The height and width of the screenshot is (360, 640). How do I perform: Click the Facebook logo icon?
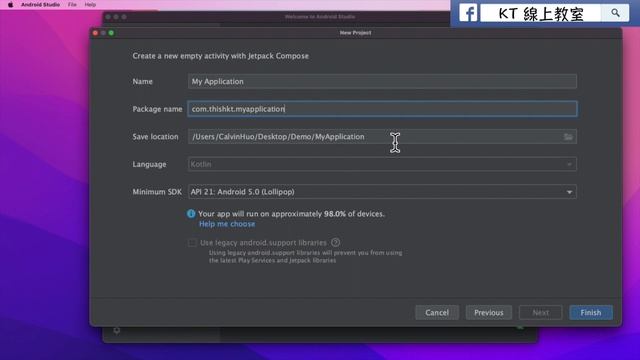point(468,13)
